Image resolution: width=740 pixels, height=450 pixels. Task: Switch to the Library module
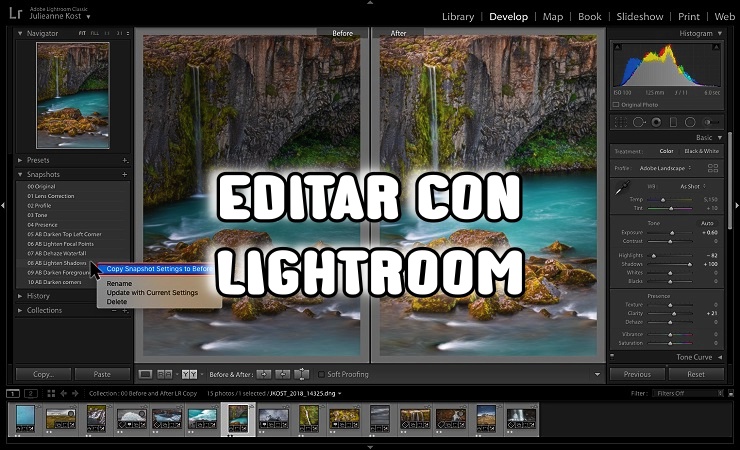coord(458,17)
